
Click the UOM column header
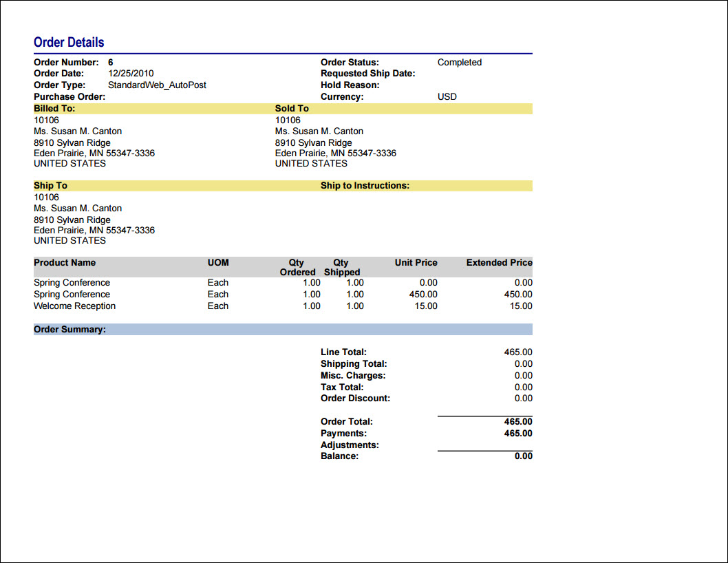click(218, 262)
